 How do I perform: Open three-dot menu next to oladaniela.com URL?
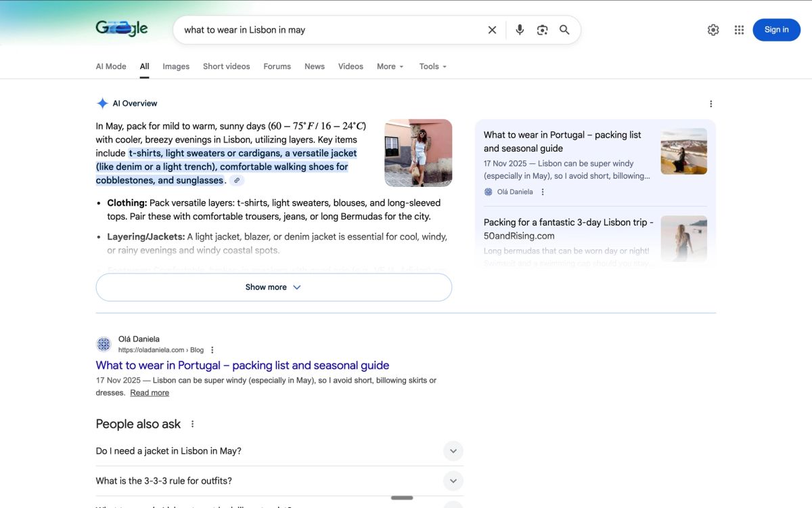coord(212,350)
